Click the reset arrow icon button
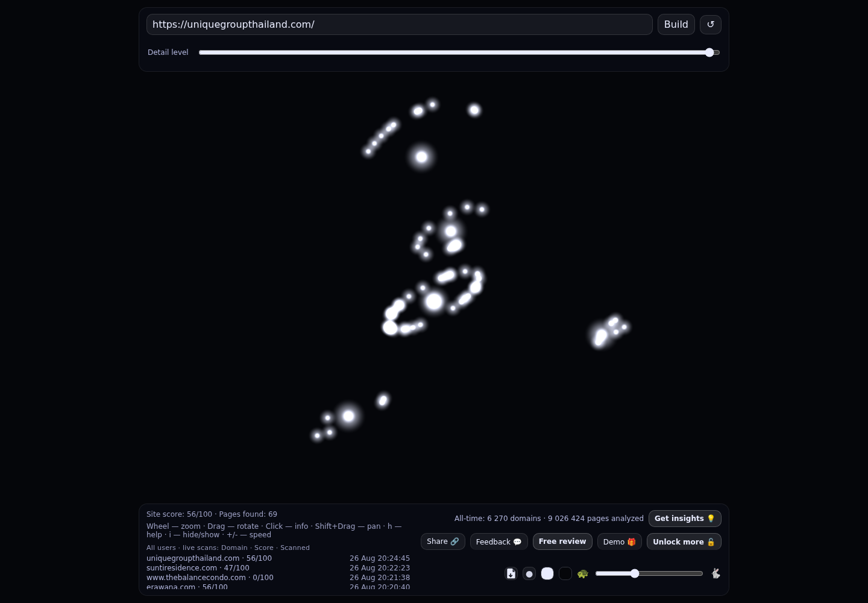The image size is (868, 603). click(711, 24)
